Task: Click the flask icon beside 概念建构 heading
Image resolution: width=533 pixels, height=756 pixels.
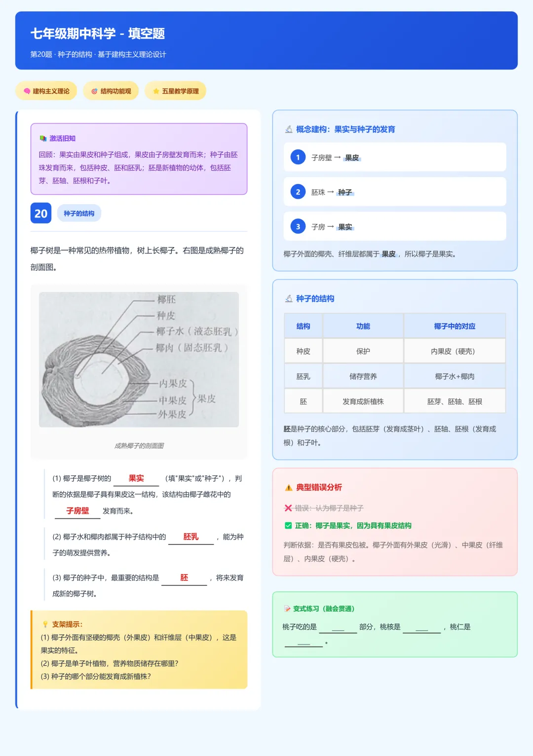Action: click(x=288, y=129)
